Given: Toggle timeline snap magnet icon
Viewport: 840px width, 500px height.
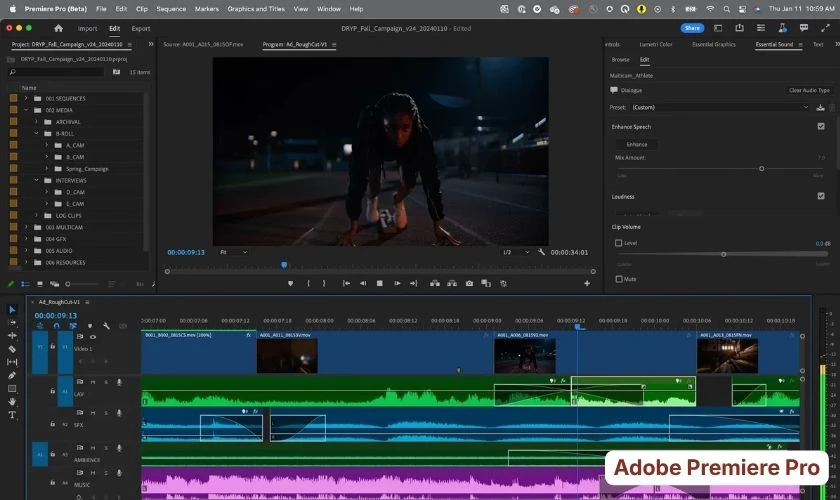Looking at the screenshot, I should click(56, 326).
